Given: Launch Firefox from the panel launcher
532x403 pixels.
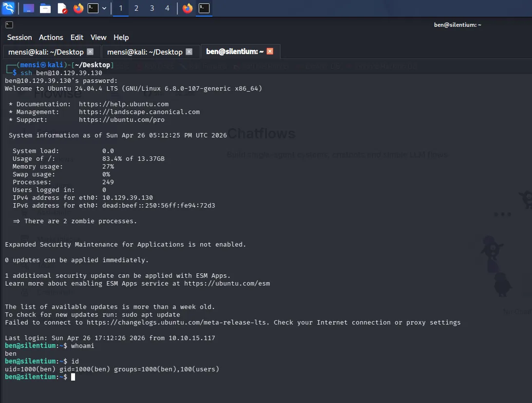Looking at the screenshot, I should point(78,8).
